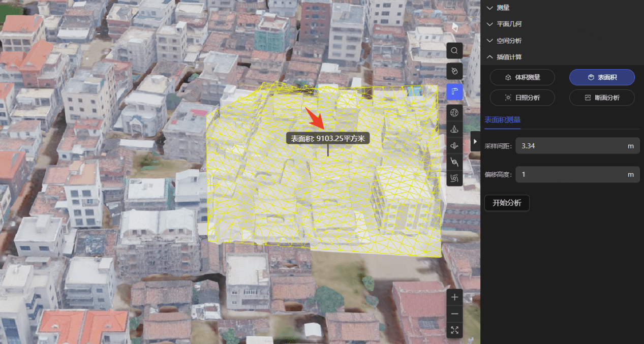Click the zoom in plus button
Image resolution: width=644 pixels, height=344 pixels.
[x=454, y=297]
